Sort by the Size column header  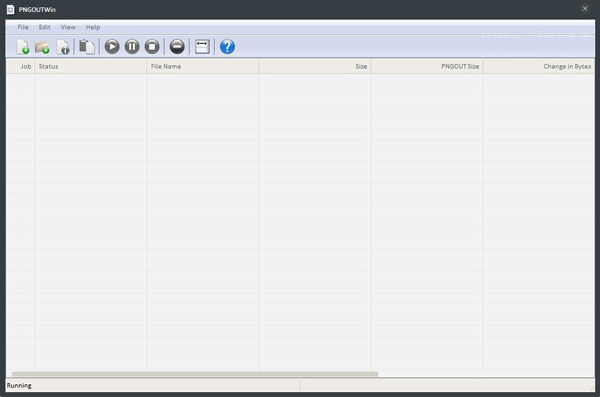315,66
